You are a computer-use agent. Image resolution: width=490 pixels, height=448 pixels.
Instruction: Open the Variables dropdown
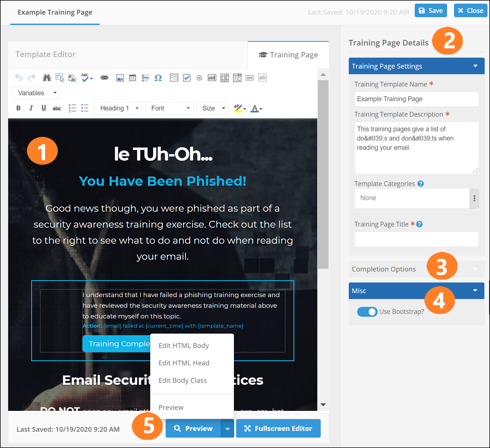[x=37, y=93]
